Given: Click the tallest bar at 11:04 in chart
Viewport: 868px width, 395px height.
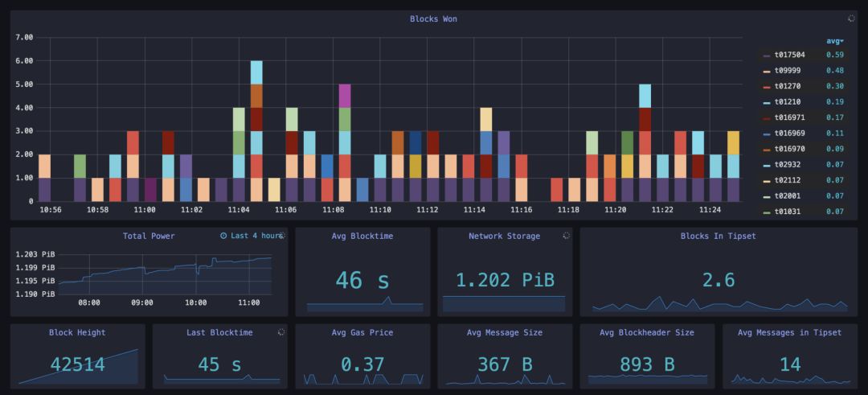Looking at the screenshot, I should click(256, 131).
